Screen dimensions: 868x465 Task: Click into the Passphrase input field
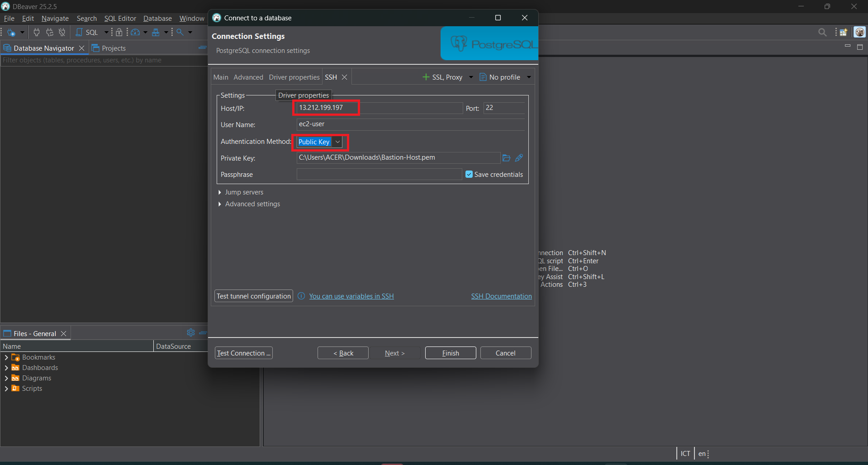click(379, 175)
